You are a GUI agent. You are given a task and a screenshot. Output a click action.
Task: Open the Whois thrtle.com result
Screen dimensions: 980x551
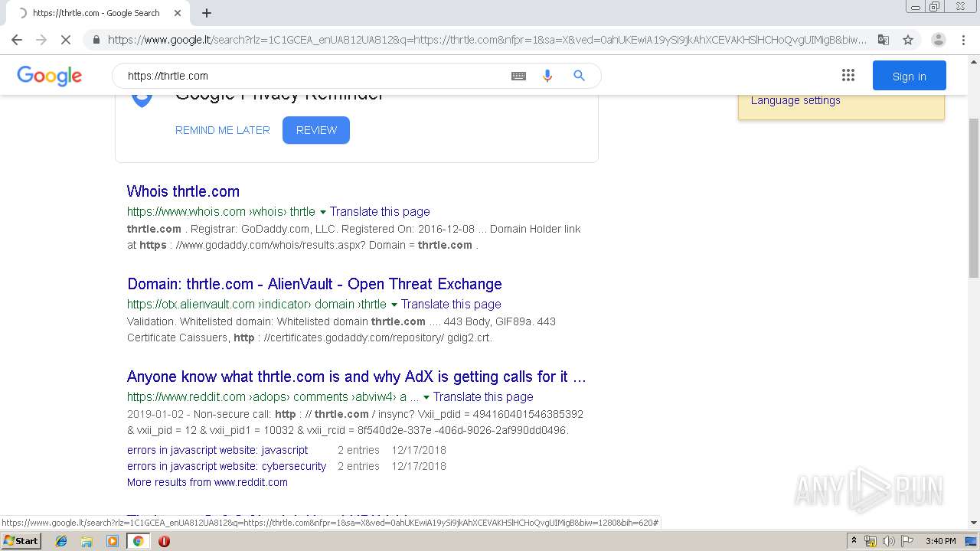[x=183, y=191]
